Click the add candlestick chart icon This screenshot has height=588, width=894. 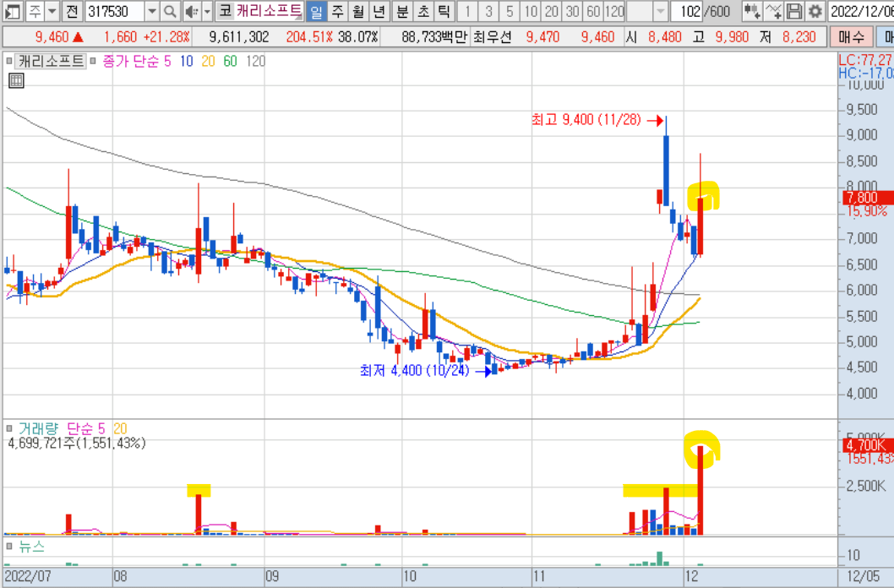[x=751, y=11]
